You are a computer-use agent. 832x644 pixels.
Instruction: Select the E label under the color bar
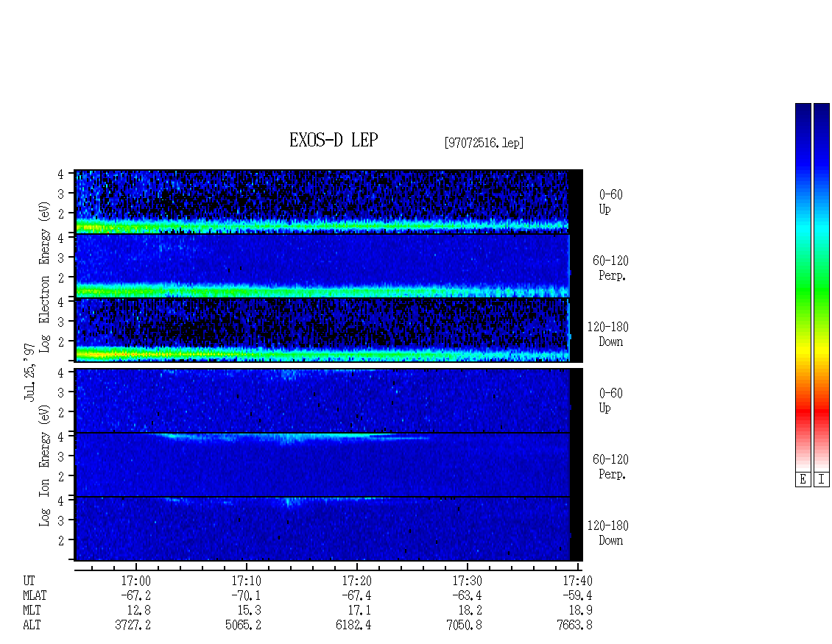[803, 480]
